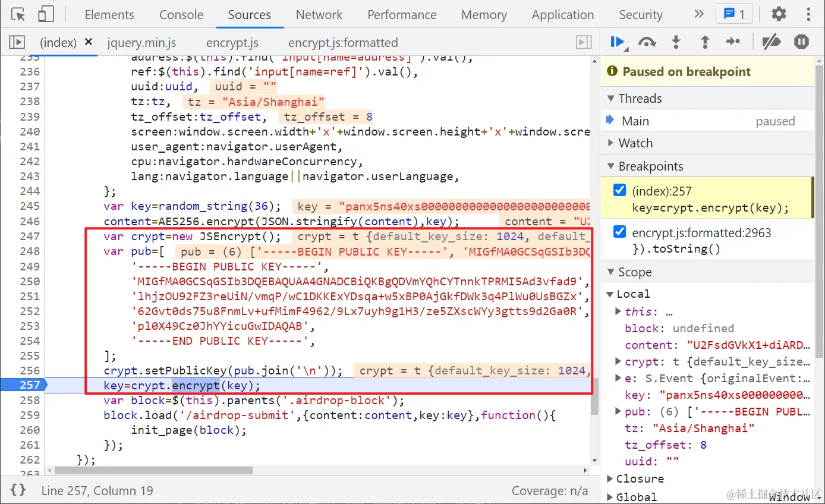Toggle the file navigator sidebar icon

tap(17, 42)
